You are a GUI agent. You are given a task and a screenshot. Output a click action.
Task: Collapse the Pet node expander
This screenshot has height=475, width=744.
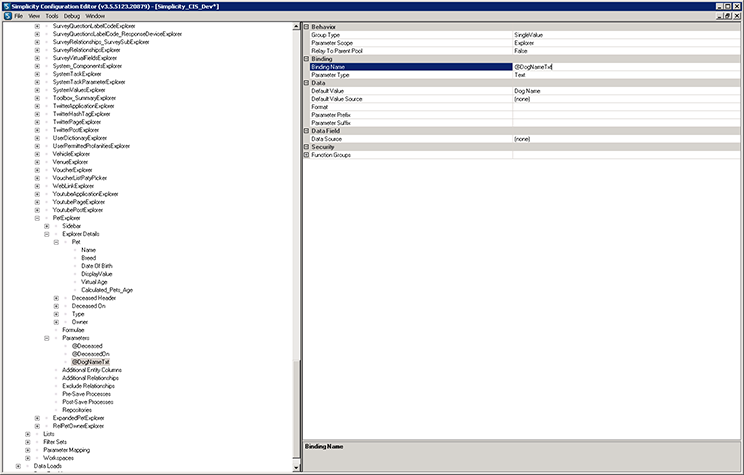pos(56,242)
